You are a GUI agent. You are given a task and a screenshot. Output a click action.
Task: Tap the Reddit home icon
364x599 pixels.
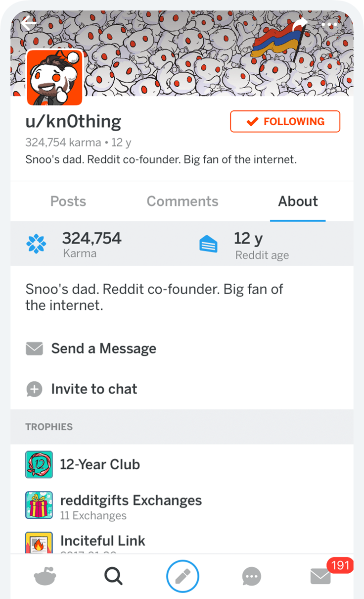point(45,576)
